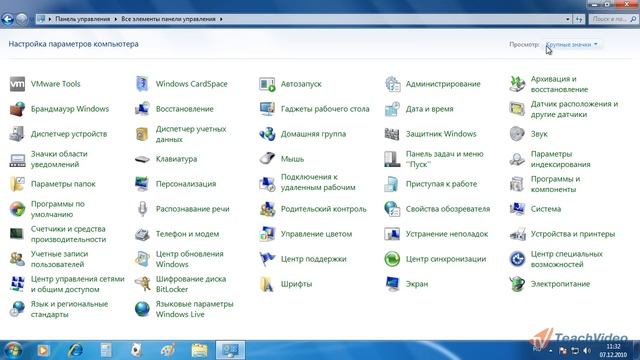Click the Дата и время icon
This screenshot has height=360, width=640.
(392, 109)
